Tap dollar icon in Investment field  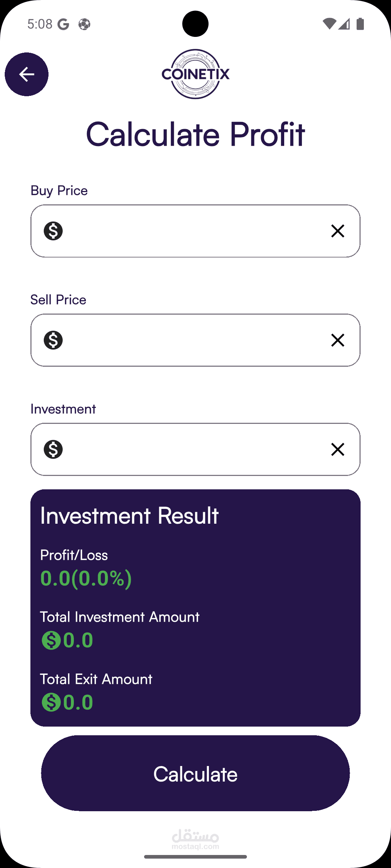(x=53, y=449)
